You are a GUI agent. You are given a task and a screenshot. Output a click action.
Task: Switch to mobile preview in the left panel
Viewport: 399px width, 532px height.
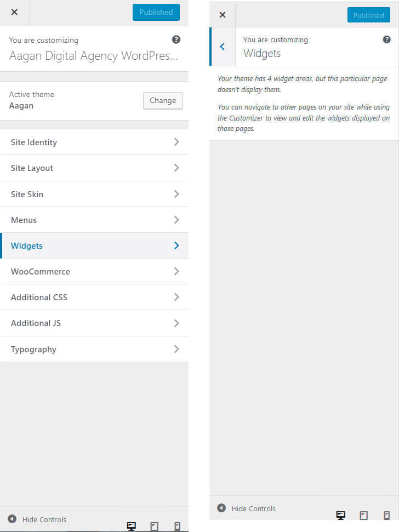coord(177,526)
